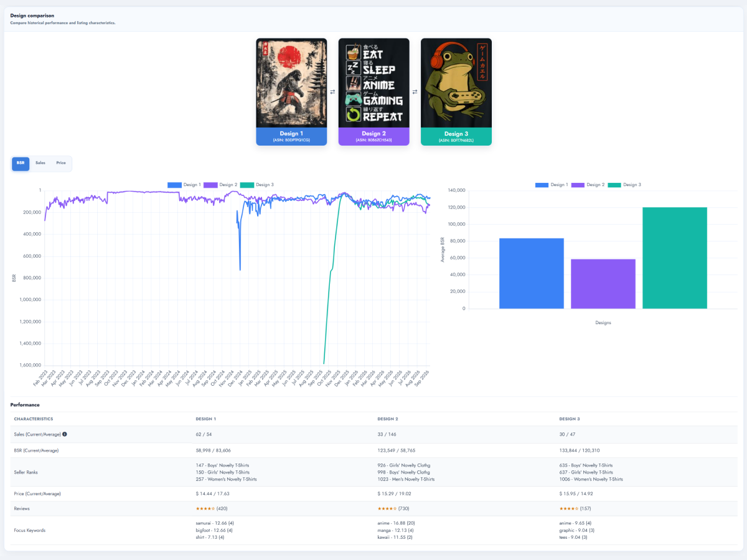
Task: Click the teal Design 3 average BSR bar
Action: coord(675,258)
